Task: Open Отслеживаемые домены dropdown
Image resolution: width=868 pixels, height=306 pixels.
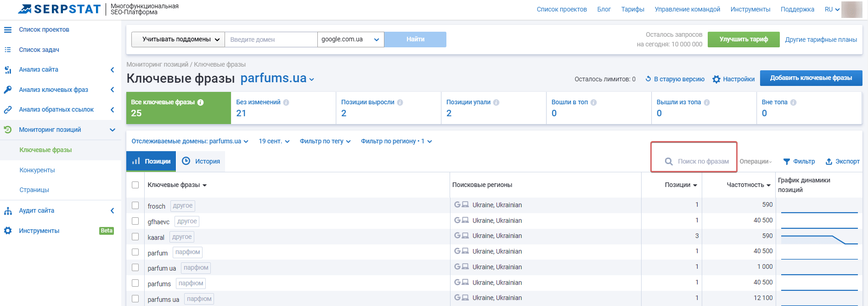Action: click(x=190, y=142)
